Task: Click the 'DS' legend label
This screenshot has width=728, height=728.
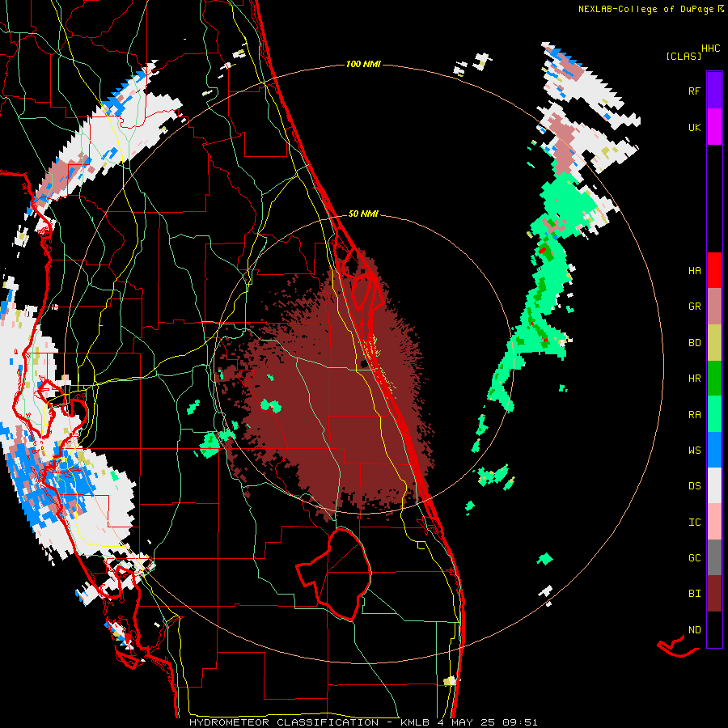Action: click(x=694, y=486)
